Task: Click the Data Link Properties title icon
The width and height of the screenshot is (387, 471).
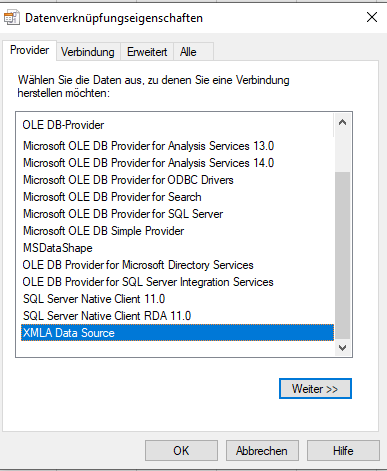Action: click(x=12, y=18)
